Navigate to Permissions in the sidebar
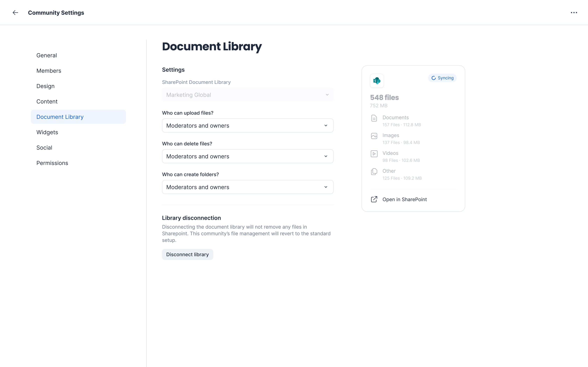Viewport: 588px width, 367px height. point(52,163)
